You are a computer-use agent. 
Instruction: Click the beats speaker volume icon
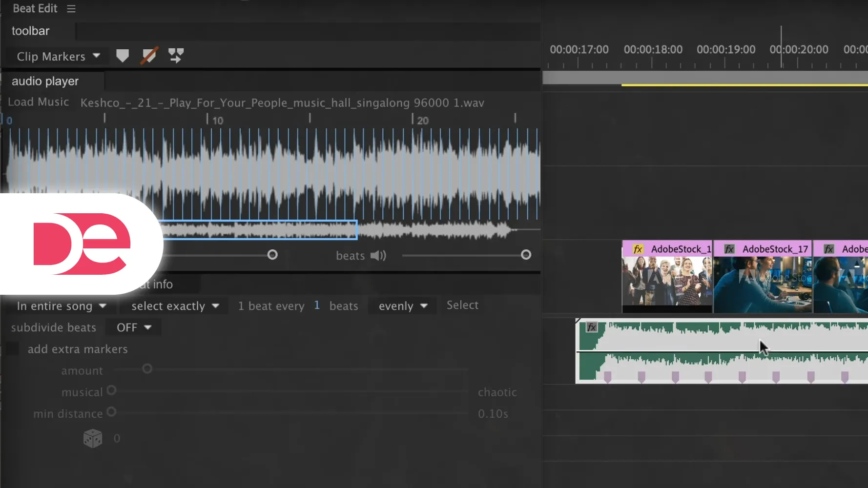pyautogui.click(x=378, y=256)
